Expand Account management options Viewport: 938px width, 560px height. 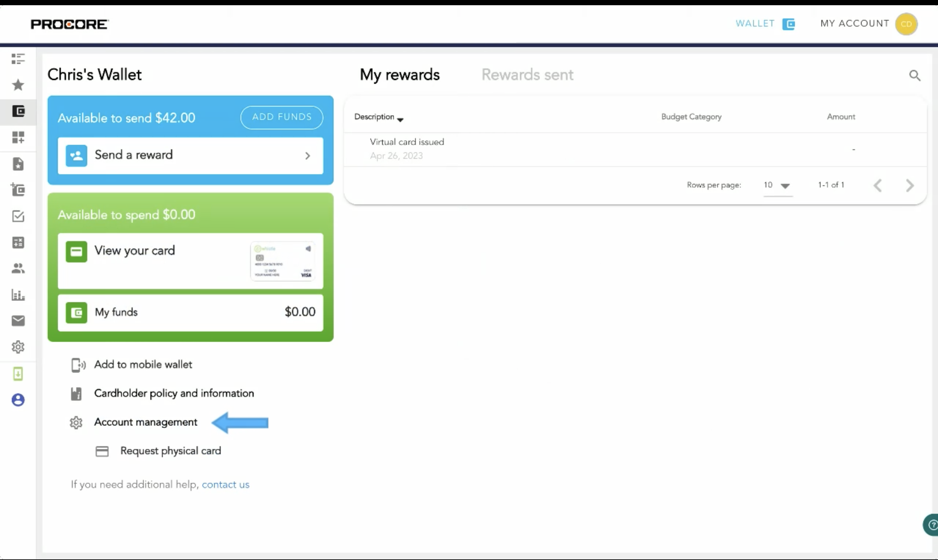146,422
